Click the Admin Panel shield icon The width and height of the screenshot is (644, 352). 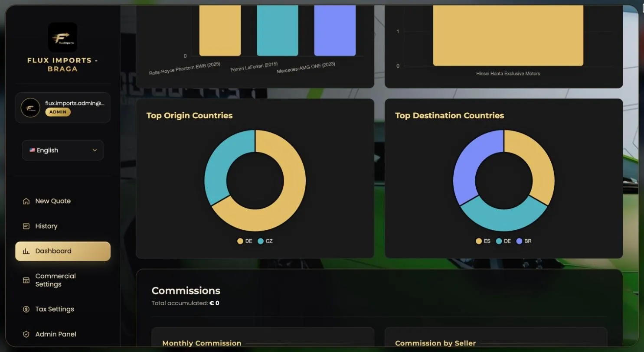(26, 334)
